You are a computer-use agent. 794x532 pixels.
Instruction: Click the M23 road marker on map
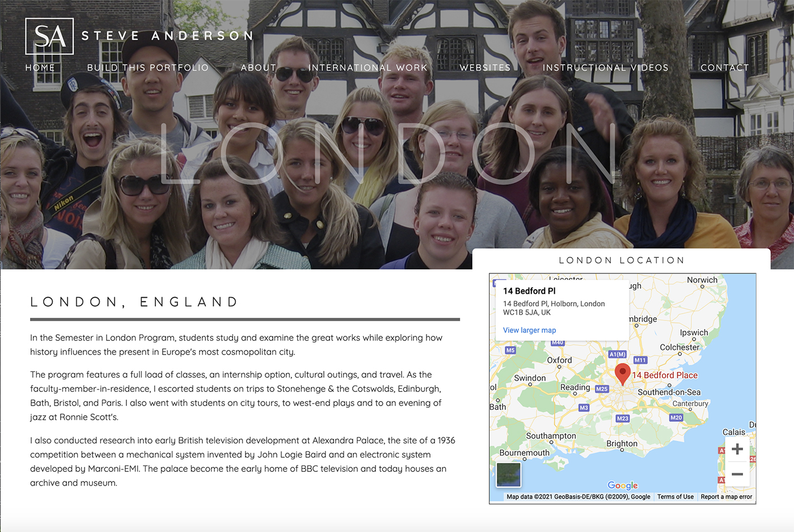click(622, 419)
